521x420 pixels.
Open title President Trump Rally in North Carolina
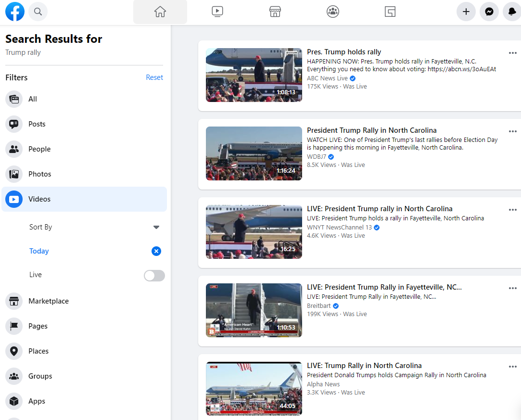point(372,130)
